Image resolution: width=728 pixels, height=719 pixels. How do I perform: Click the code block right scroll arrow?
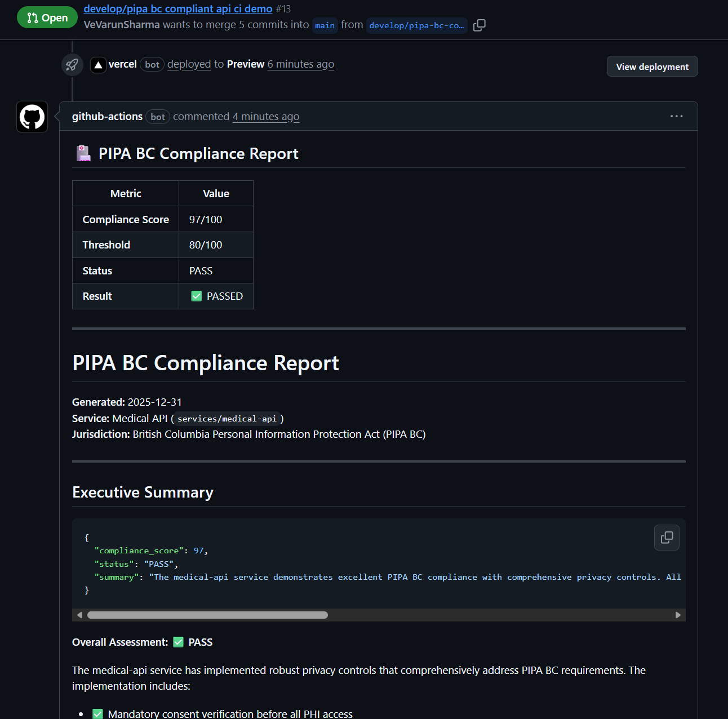(x=678, y=615)
